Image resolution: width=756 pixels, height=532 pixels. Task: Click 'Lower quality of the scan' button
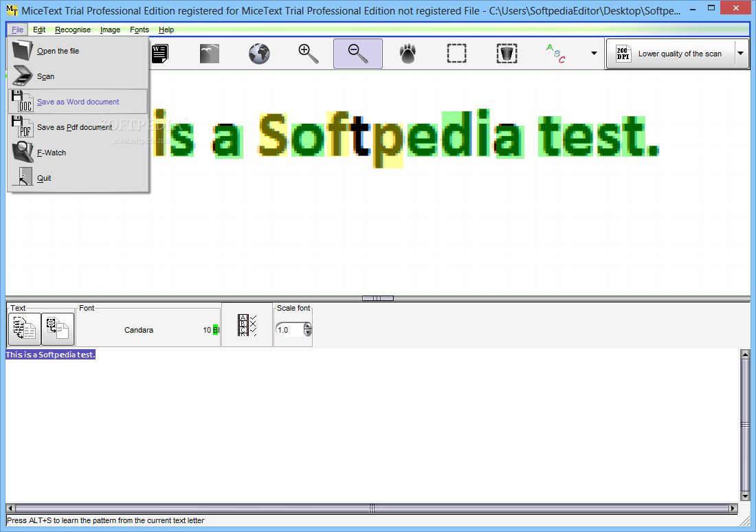671,54
